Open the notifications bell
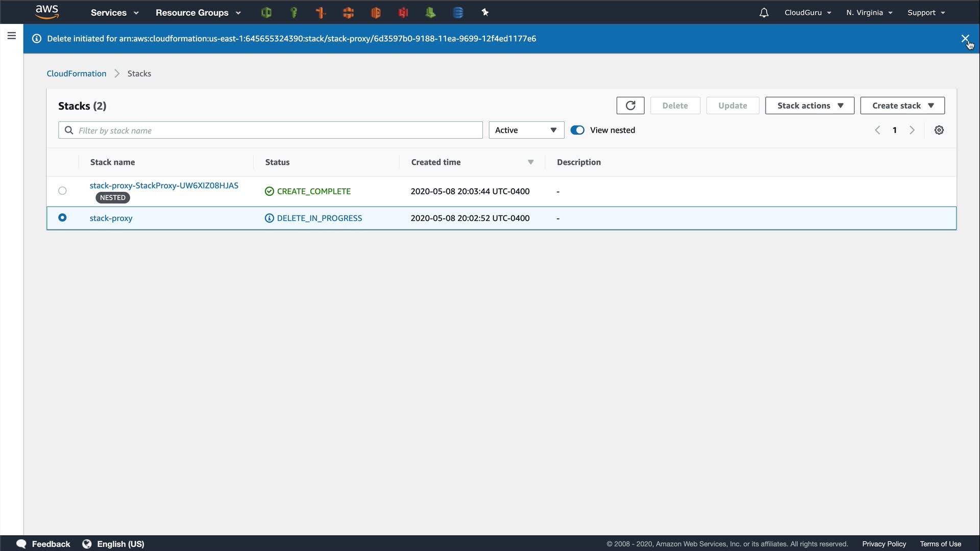This screenshot has width=980, height=551. pos(764,13)
